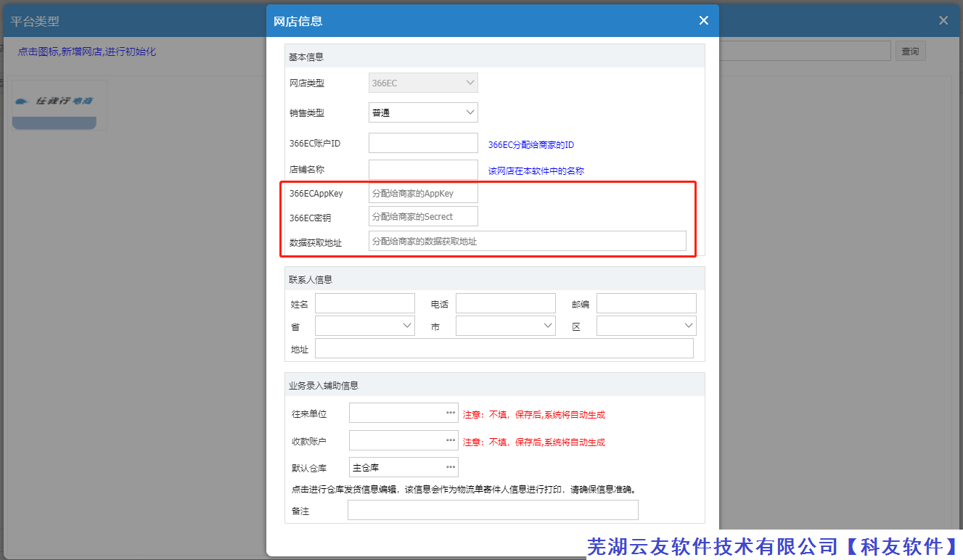The height and width of the screenshot is (560, 963).
Task: Close the 网店信息 dialog
Action: coord(703,20)
